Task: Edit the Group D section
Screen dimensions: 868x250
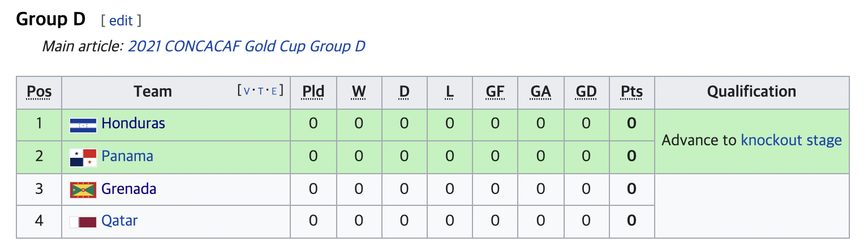Action: point(121,21)
